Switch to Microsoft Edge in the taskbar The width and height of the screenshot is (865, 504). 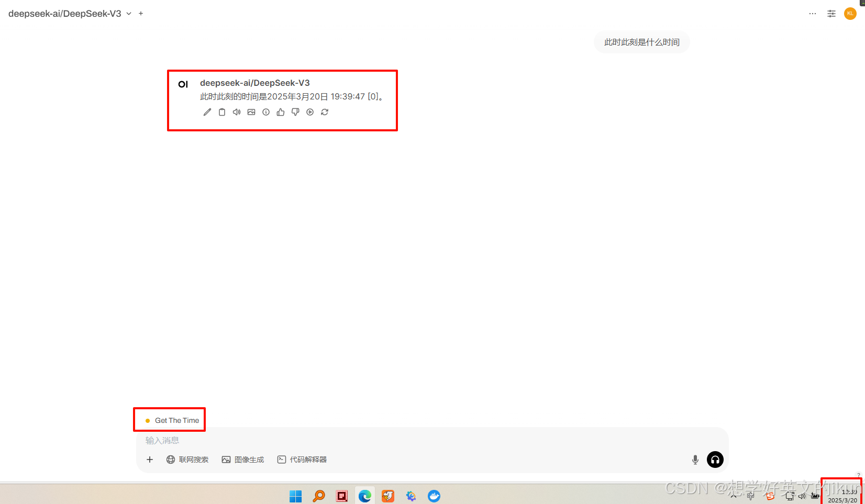(365, 496)
